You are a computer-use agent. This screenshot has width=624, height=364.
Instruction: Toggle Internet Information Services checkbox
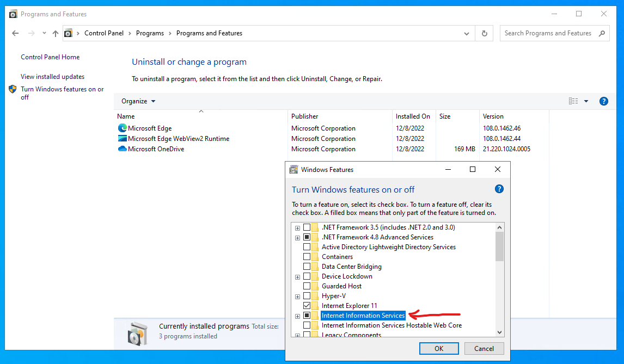tap(307, 316)
